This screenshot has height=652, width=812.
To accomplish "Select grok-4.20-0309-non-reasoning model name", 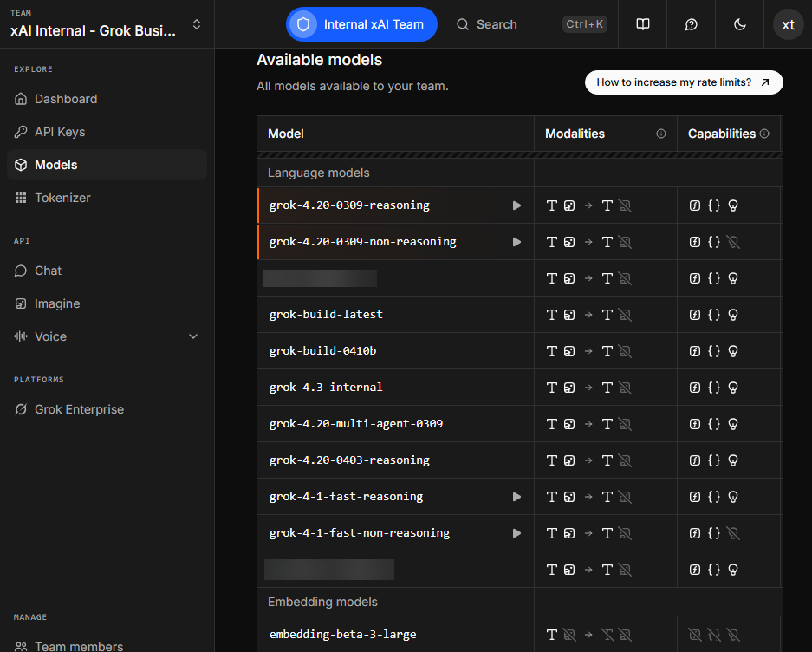I will (x=362, y=242).
